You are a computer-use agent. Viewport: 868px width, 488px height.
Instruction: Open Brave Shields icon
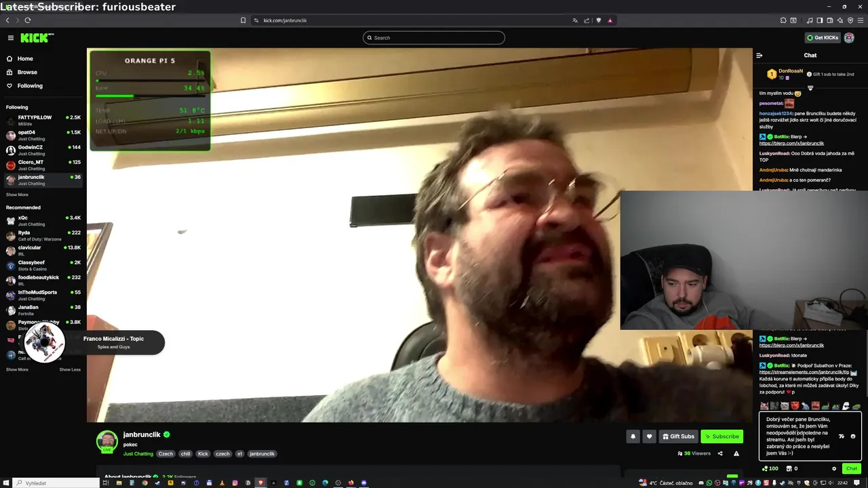click(598, 20)
